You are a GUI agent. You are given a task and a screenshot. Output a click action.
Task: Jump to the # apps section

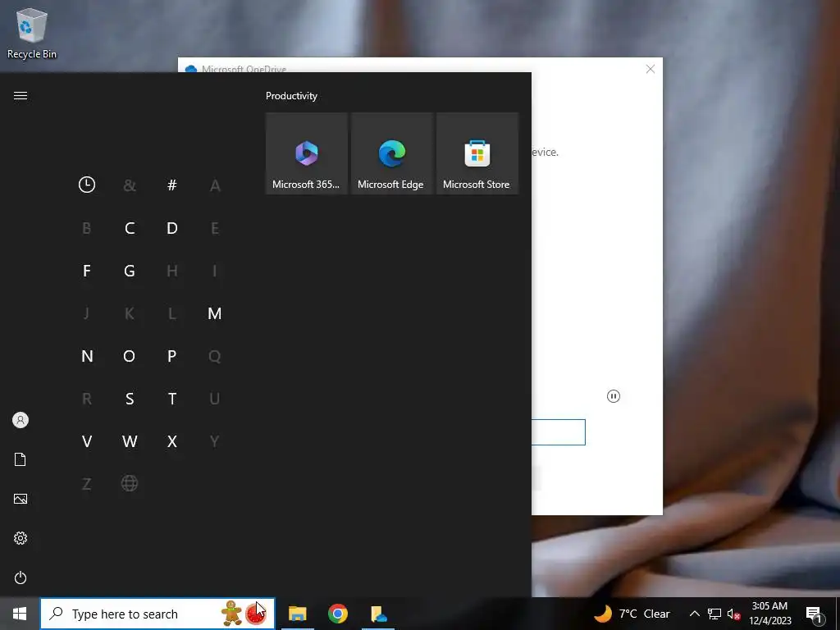coord(172,185)
